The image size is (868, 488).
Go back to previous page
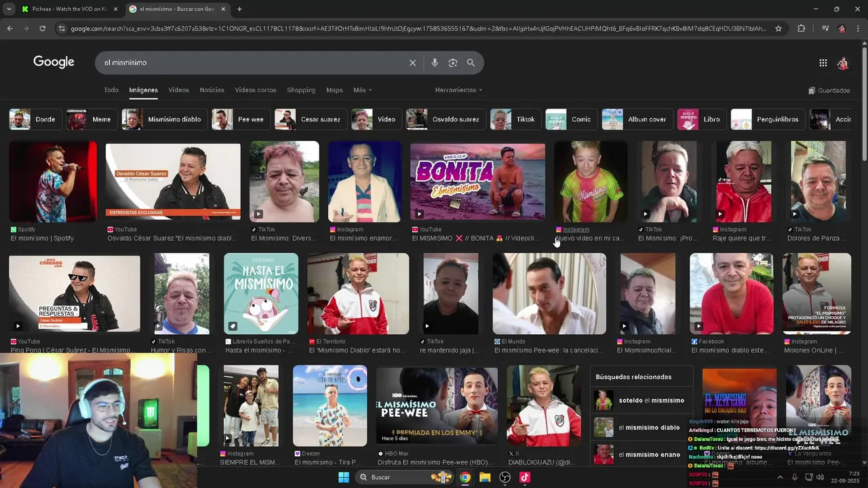pos(9,28)
